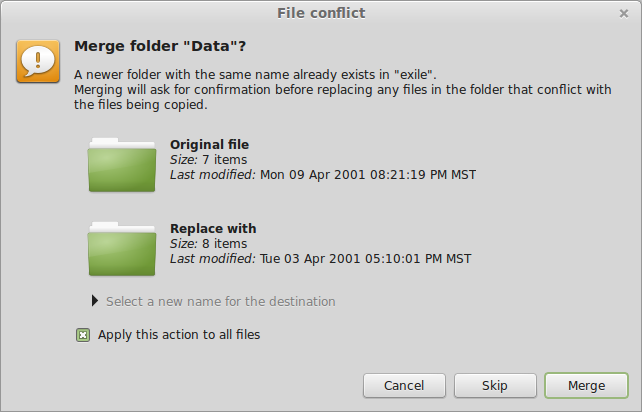The image size is (642, 412).
Task: Click the description mentioning the "exile" folder
Action: [255, 75]
